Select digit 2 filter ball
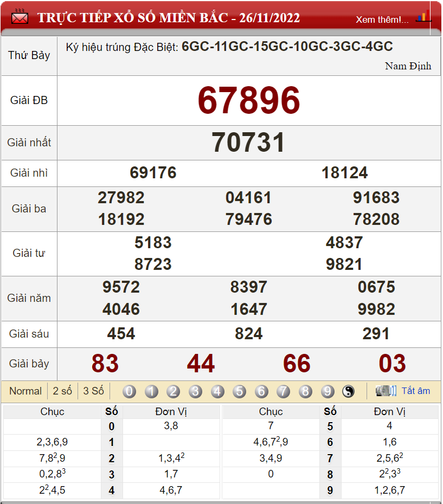The image size is (443, 504). pyautogui.click(x=173, y=391)
